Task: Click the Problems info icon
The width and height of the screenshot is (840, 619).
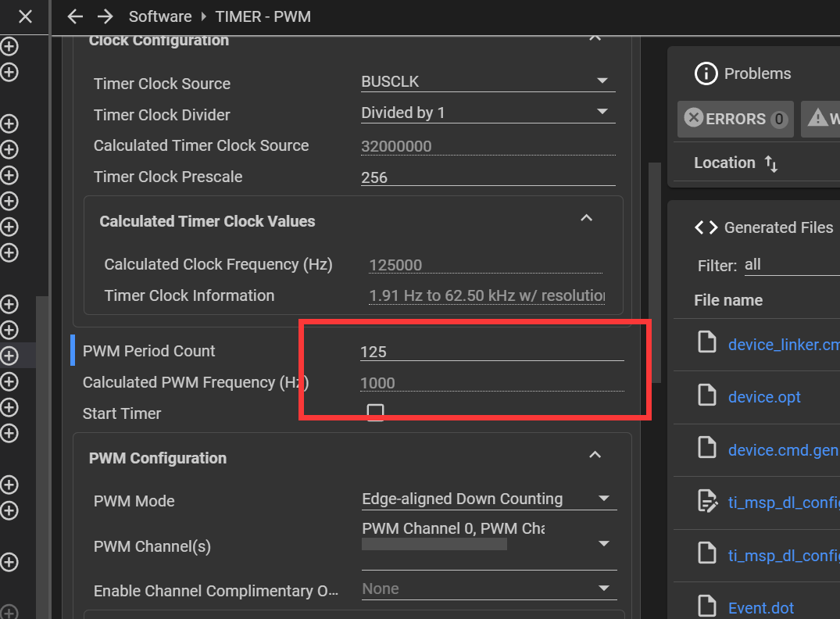Action: [x=706, y=73]
